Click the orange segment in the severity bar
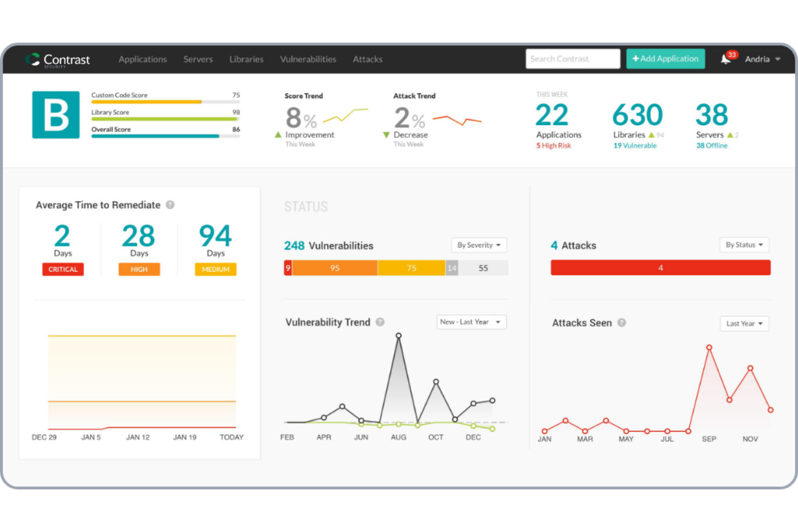 [334, 267]
